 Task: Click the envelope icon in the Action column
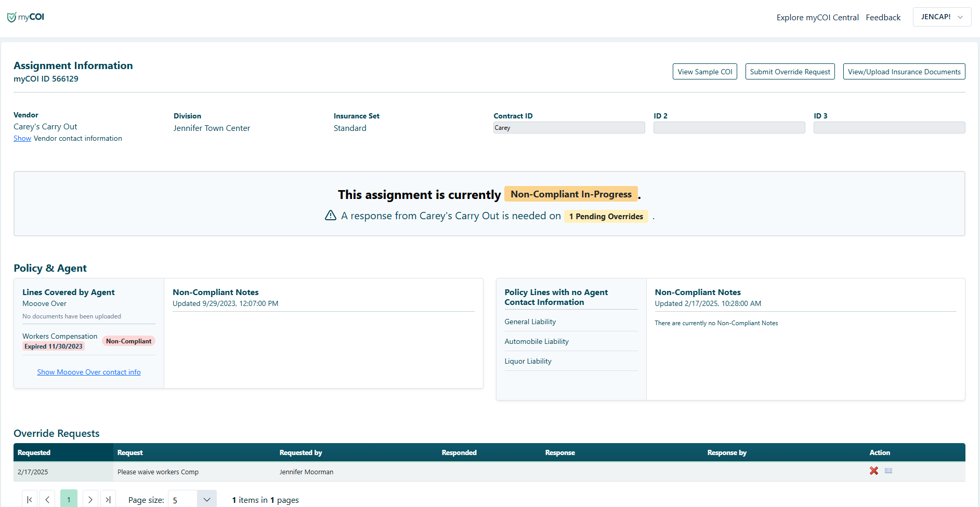[x=888, y=471]
